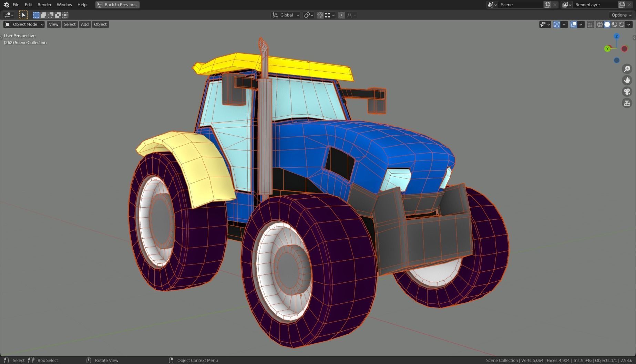The width and height of the screenshot is (636, 364).
Task: Choose Set New Selection mode icon
Action: point(36,15)
